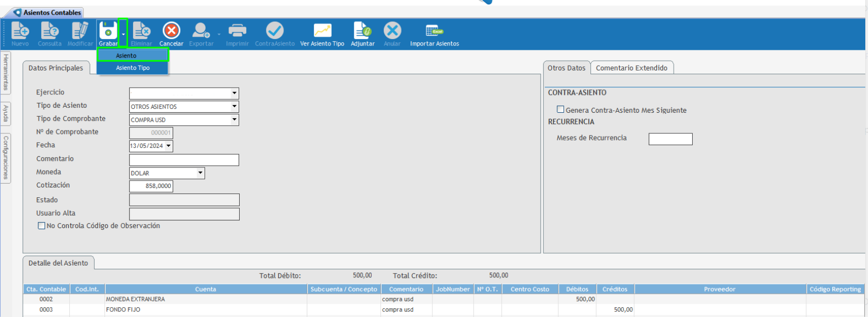Screen dimensions: 868x317
Task: Switch to the Otros Datos tab
Action: 567,68
